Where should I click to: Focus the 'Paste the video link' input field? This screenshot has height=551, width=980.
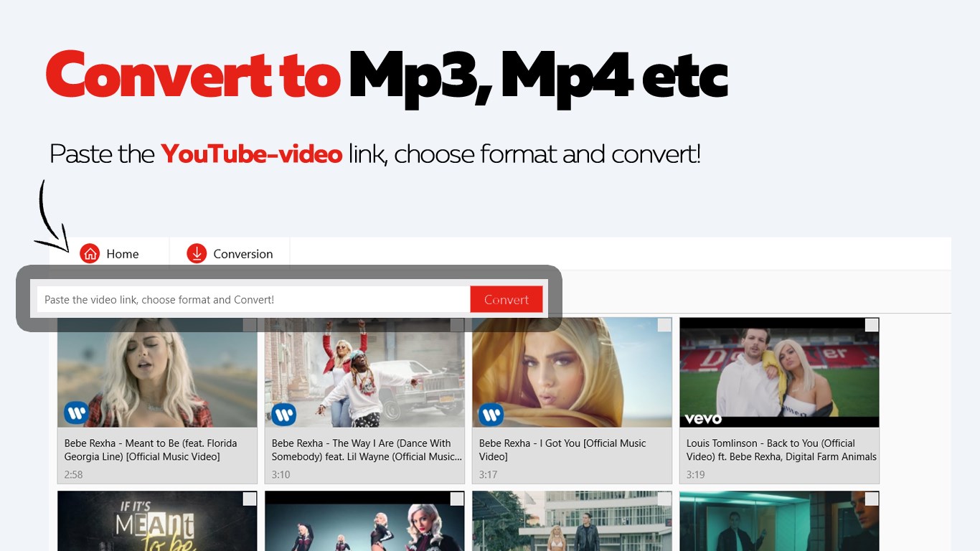pos(253,299)
